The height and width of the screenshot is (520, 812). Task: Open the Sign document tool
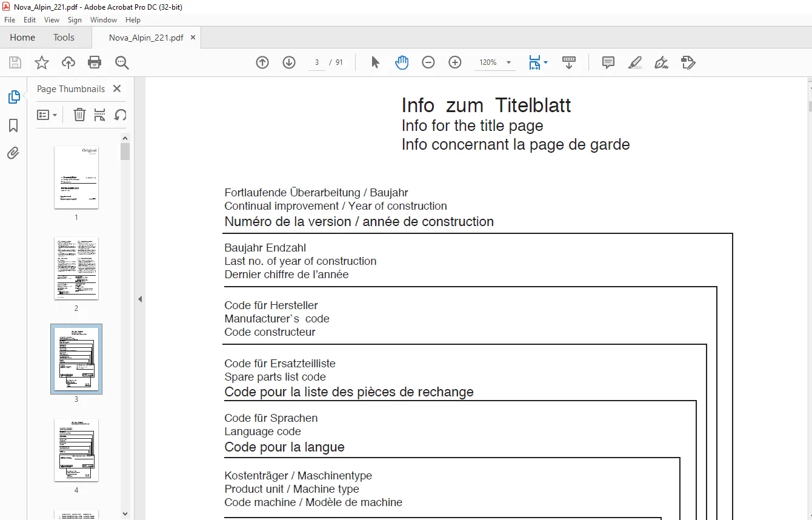tap(661, 62)
